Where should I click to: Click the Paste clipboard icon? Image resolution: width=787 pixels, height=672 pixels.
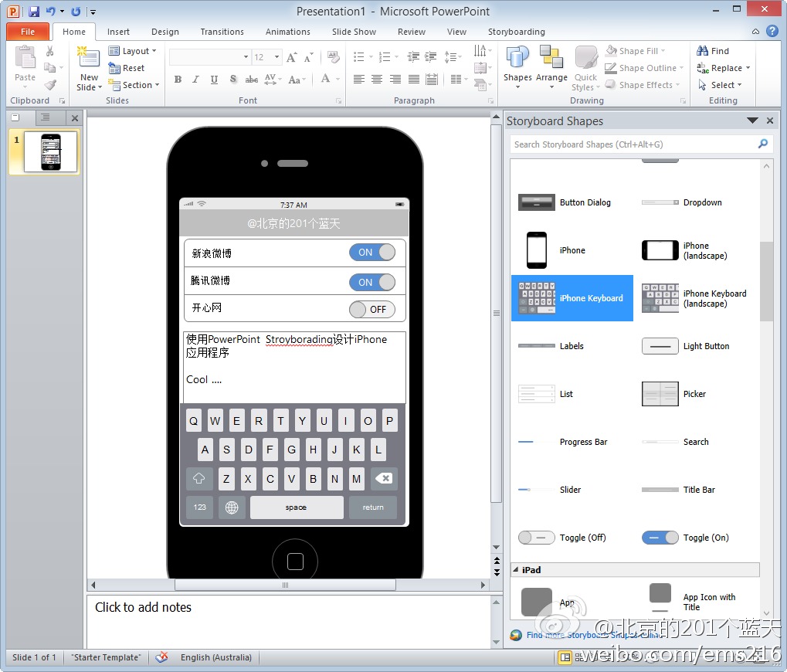[25, 57]
